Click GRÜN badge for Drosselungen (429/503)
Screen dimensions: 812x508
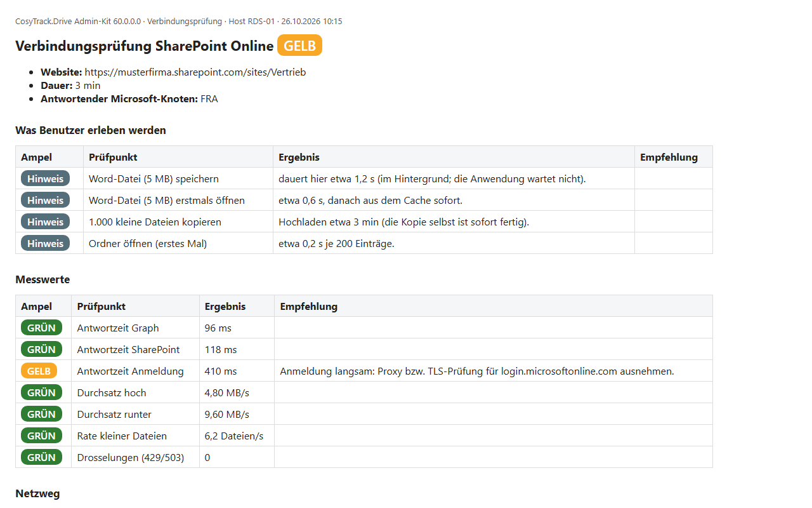pyautogui.click(x=41, y=457)
